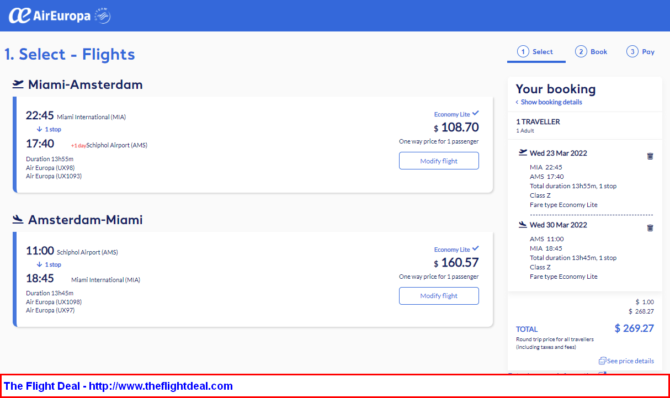This screenshot has width=670, height=398.
Task: Click the Your booking heading
Action: coord(555,89)
